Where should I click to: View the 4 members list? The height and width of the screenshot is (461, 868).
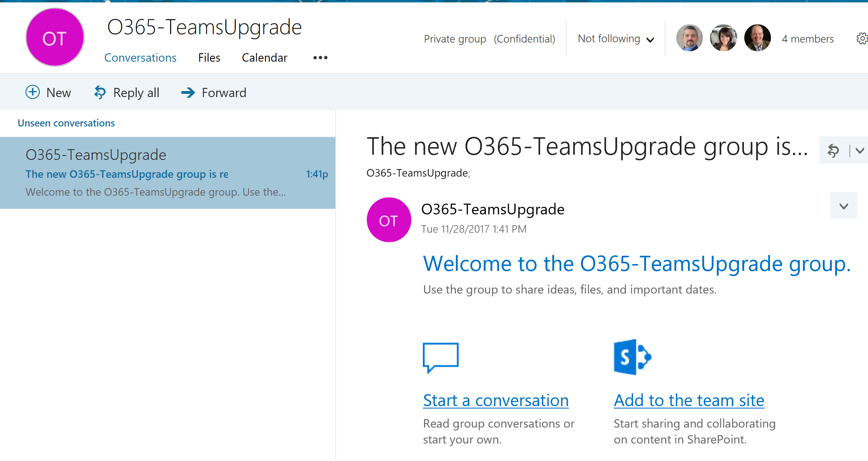[x=808, y=39]
